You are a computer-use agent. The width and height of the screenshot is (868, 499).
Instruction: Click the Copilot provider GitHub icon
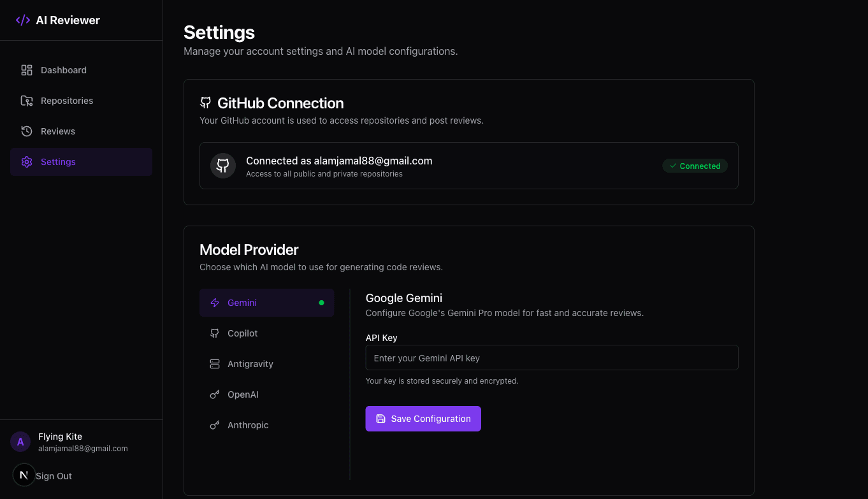(x=215, y=333)
